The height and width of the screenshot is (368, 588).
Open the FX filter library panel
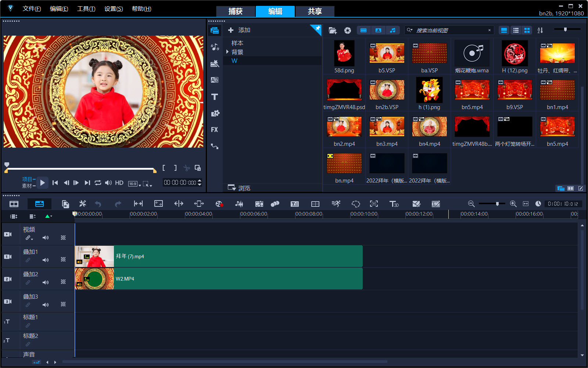click(215, 130)
